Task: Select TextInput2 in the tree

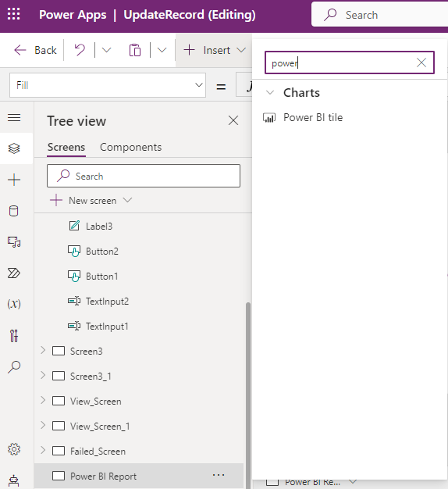Action: pos(107,302)
